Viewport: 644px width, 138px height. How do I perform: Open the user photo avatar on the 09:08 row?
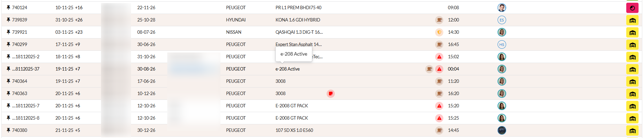pyautogui.click(x=501, y=8)
